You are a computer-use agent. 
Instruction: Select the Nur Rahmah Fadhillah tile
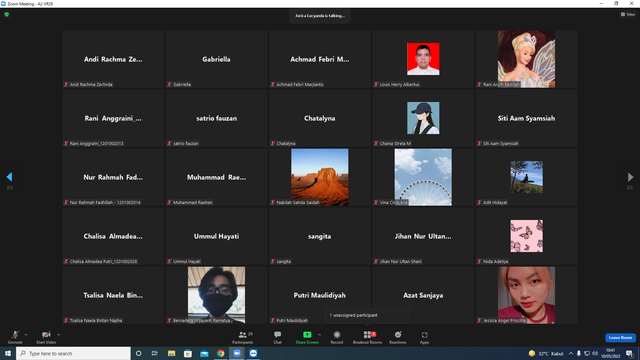[x=113, y=177]
